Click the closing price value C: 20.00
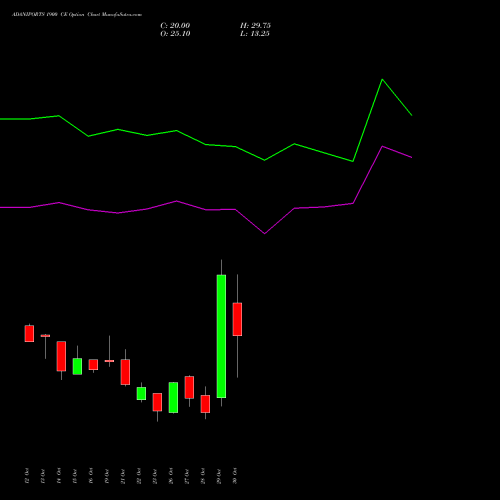This screenshot has height=500, width=500. point(175,26)
